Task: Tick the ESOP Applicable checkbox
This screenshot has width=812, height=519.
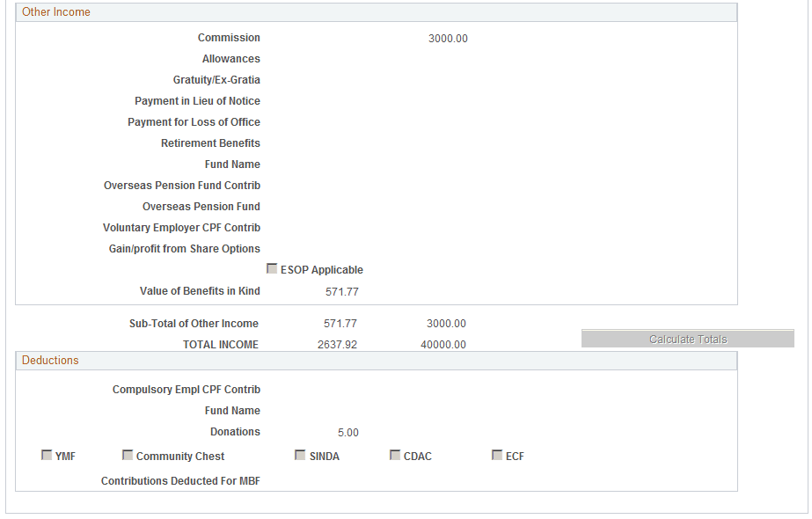Action: point(272,268)
